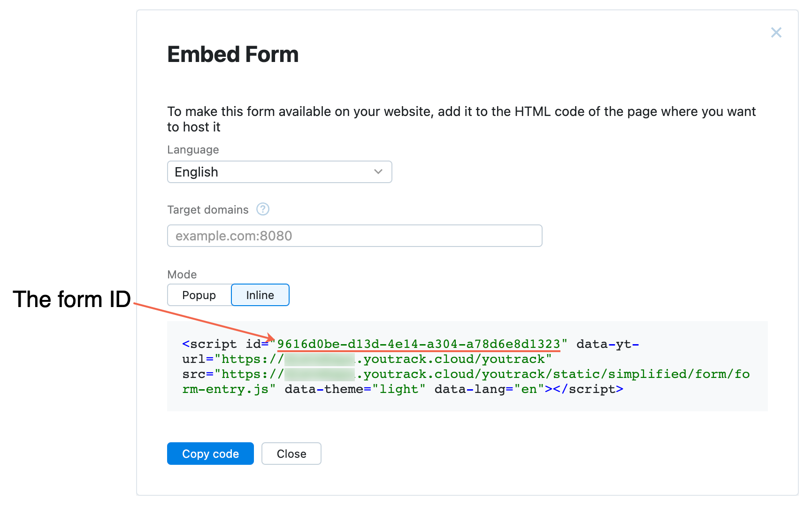Click the form ID value in script code

pyautogui.click(x=419, y=344)
